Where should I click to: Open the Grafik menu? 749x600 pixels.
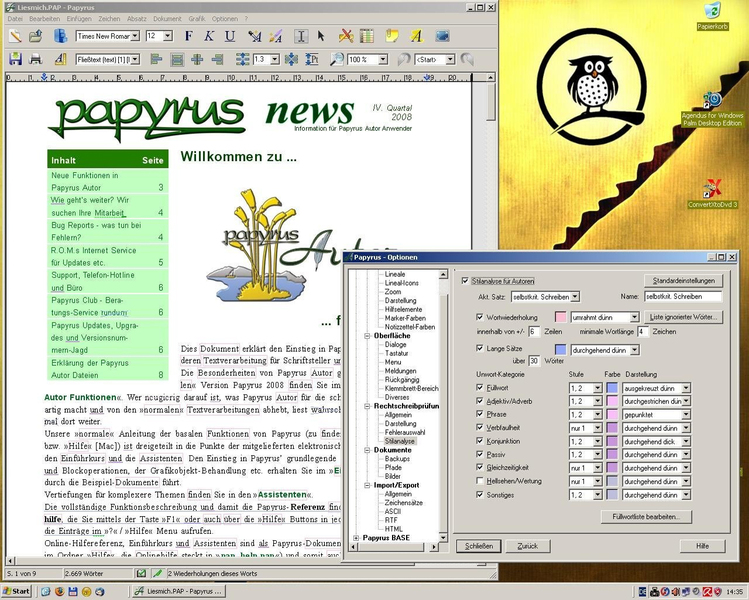[x=196, y=19]
